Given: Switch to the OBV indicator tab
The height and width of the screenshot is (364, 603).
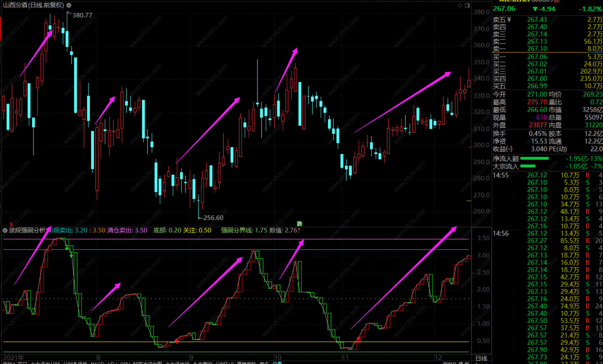Looking at the screenshot, I should point(125,363).
